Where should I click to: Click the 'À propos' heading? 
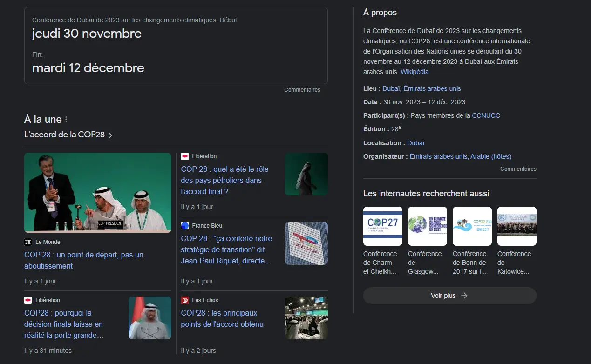(380, 13)
